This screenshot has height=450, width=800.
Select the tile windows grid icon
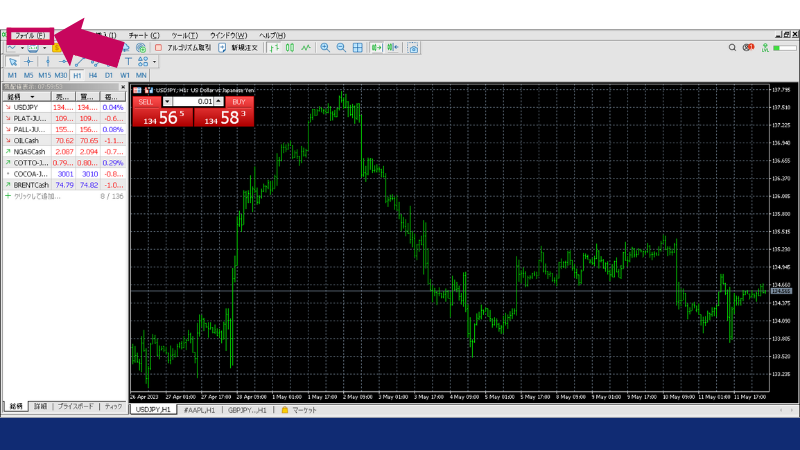click(358, 47)
